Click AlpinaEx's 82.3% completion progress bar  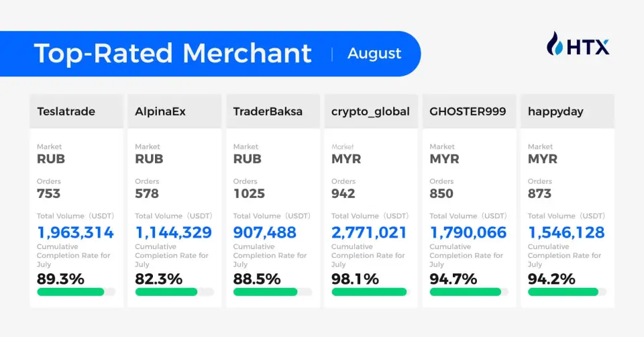click(x=174, y=292)
